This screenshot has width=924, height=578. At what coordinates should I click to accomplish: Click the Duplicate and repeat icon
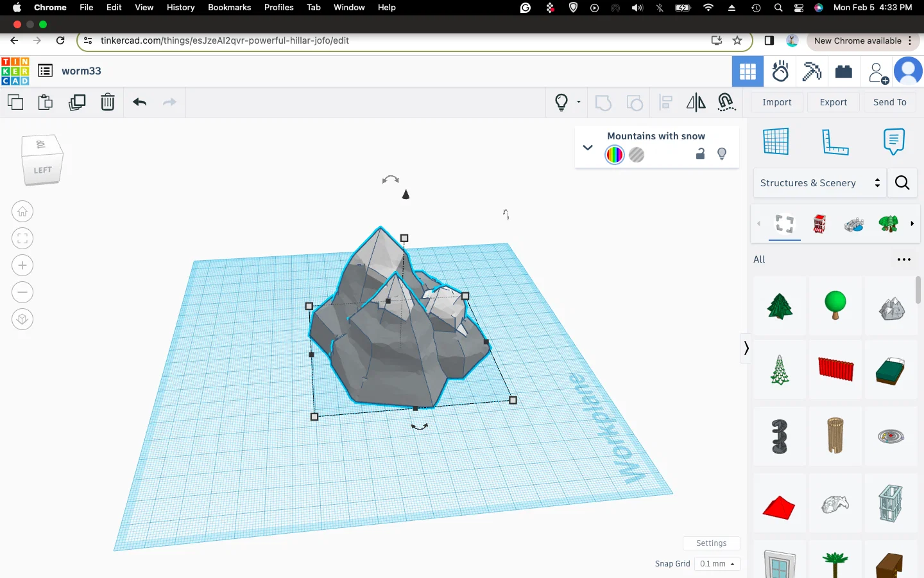pos(77,102)
